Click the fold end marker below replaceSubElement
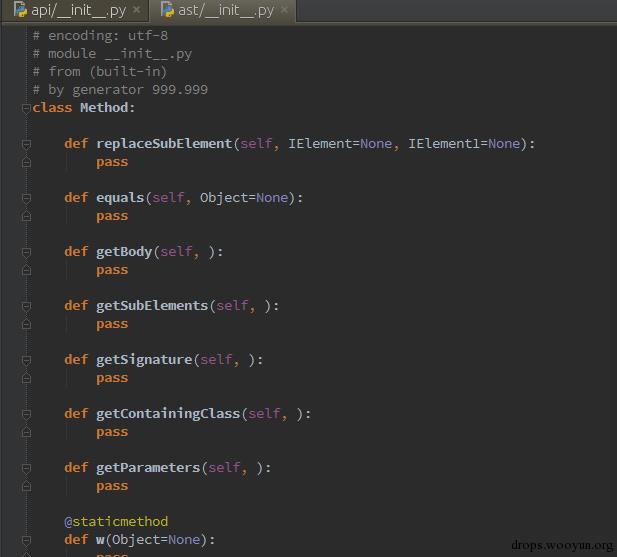 (26, 162)
